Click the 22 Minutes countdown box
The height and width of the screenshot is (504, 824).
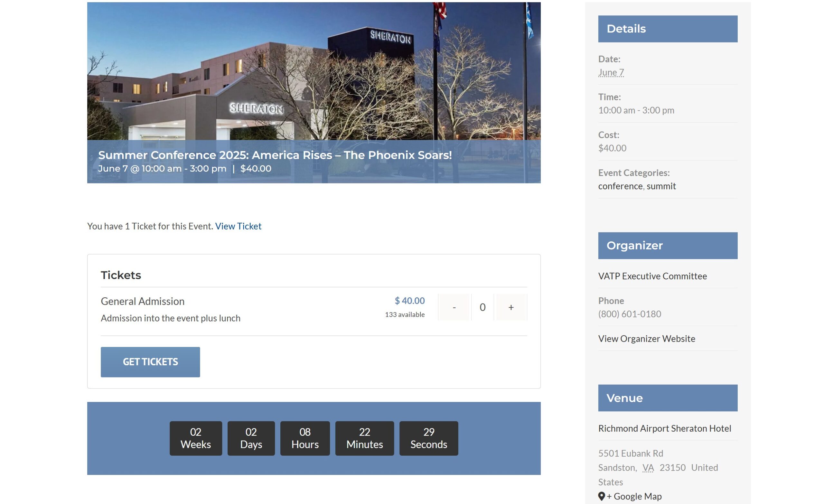(364, 438)
